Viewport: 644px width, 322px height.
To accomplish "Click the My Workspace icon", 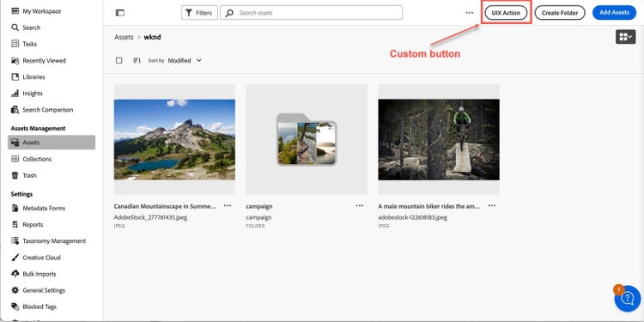I will [x=15, y=11].
